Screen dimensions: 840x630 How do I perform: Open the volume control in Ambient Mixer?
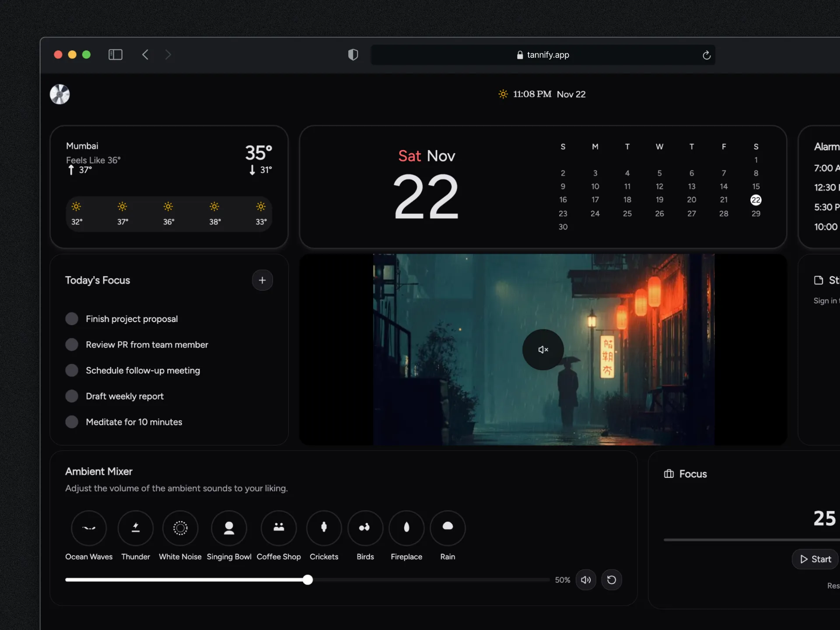[x=586, y=580]
